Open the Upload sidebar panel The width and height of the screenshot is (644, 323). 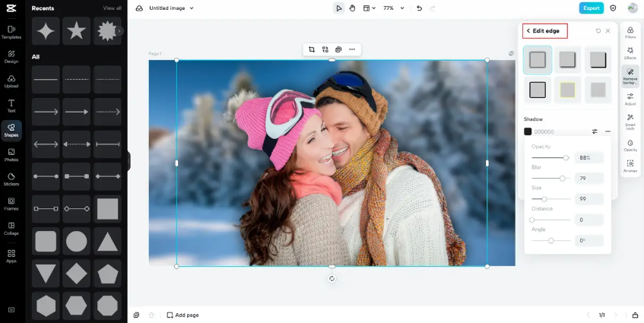(11, 81)
